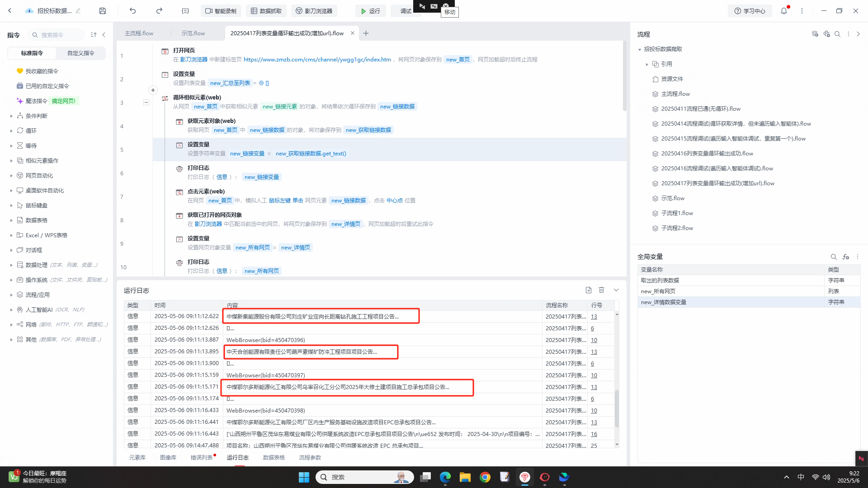Collapse the loop block at line 3

pos(146,103)
